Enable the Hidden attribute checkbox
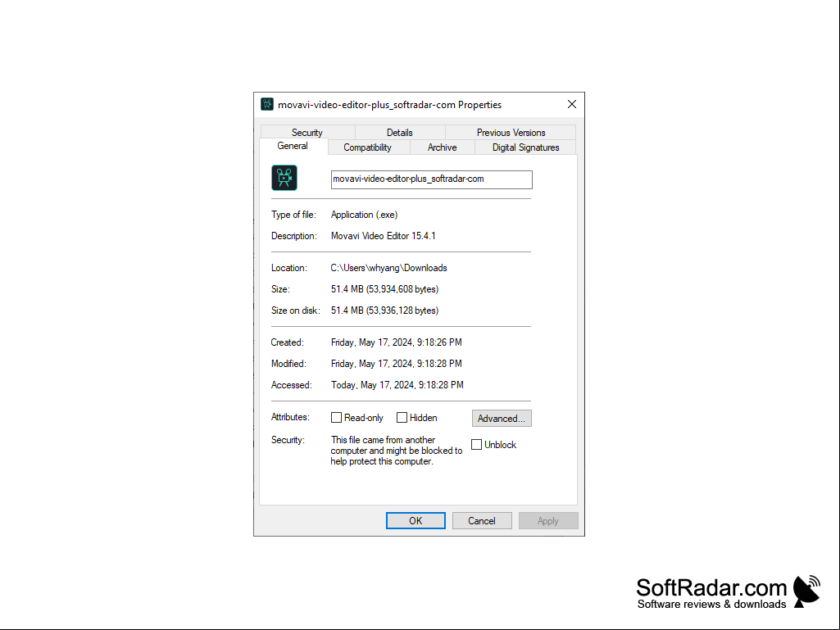840x630 pixels. coord(402,418)
